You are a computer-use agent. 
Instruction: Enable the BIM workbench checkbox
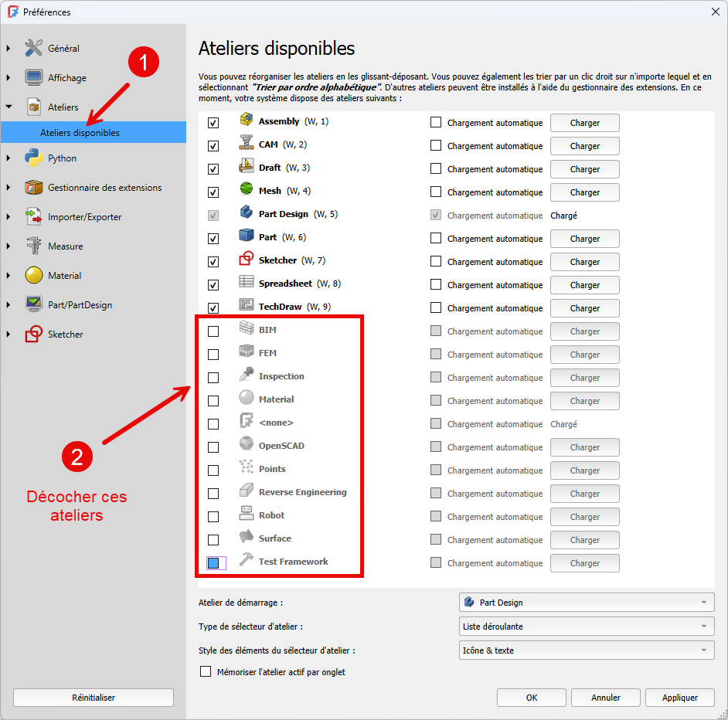pyautogui.click(x=213, y=331)
